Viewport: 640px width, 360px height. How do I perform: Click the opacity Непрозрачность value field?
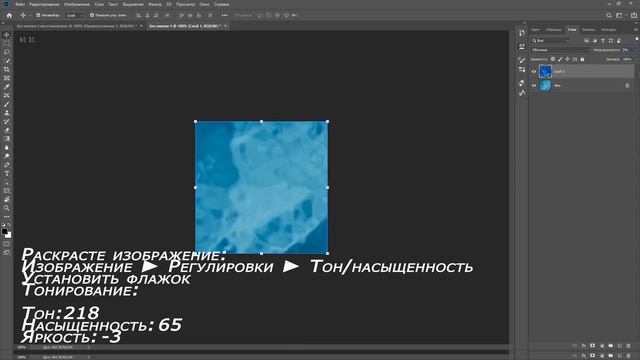tap(626, 50)
